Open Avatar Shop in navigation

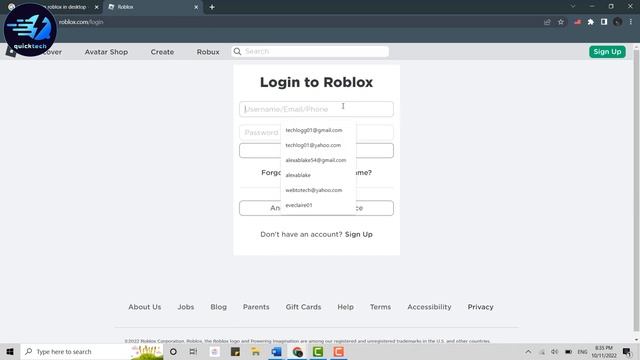click(106, 52)
